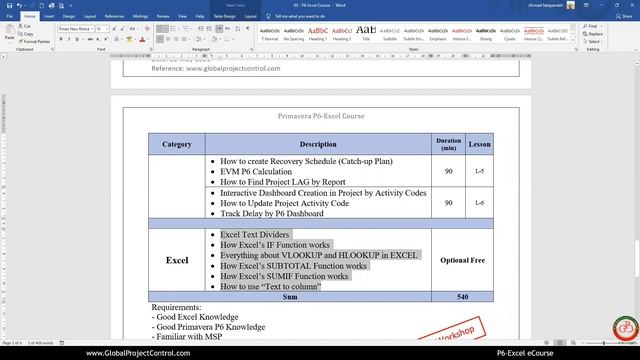Apply red font color
640x360 pixels.
pyautogui.click(x=142, y=39)
